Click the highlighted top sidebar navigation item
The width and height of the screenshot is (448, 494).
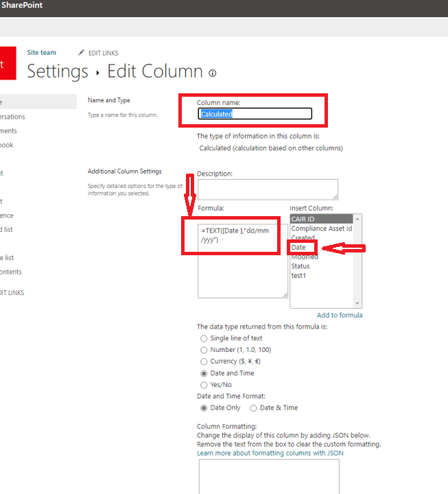pos(38,102)
